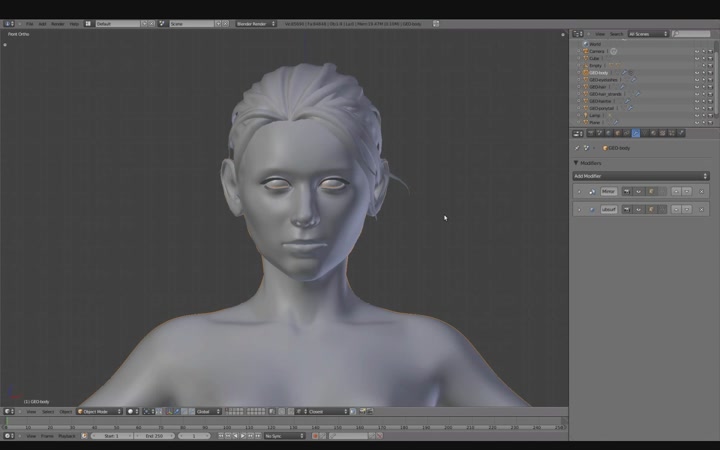Click the Default screen layout field

(x=117, y=23)
